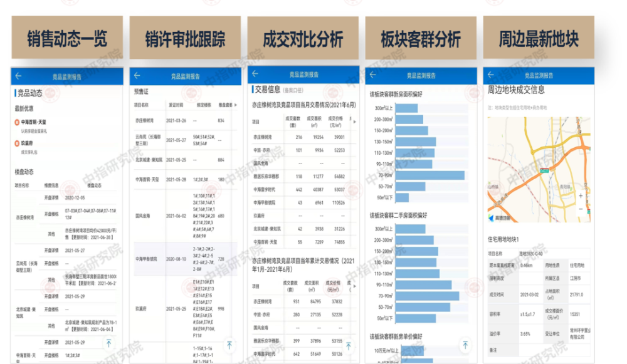Tap the back arrow on 周边地块成交信息 screen

491,75
